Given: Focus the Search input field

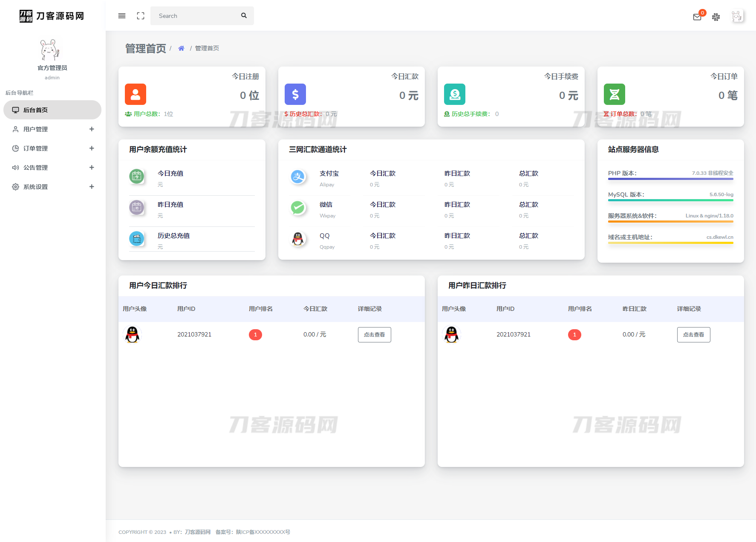Looking at the screenshot, I should (x=196, y=16).
